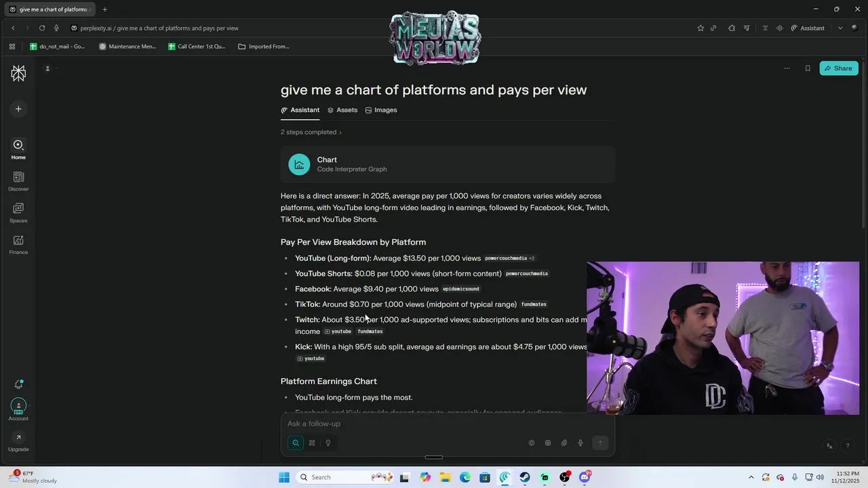Open the Chart Code Interpreter Graph card
The image size is (868, 488).
pos(448,164)
